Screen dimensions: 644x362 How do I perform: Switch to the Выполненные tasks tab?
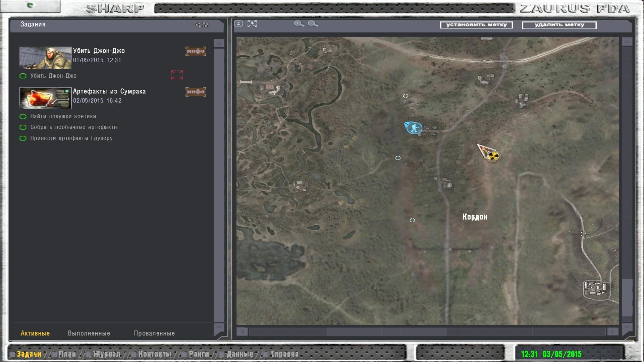tap(89, 333)
